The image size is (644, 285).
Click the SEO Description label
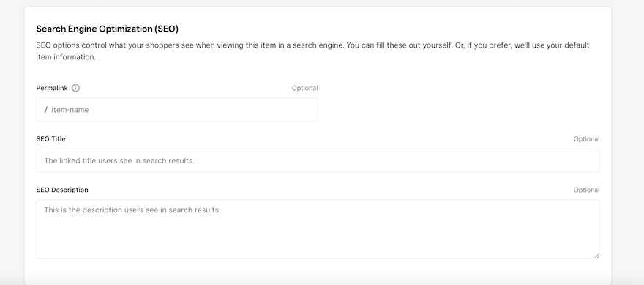tap(62, 190)
